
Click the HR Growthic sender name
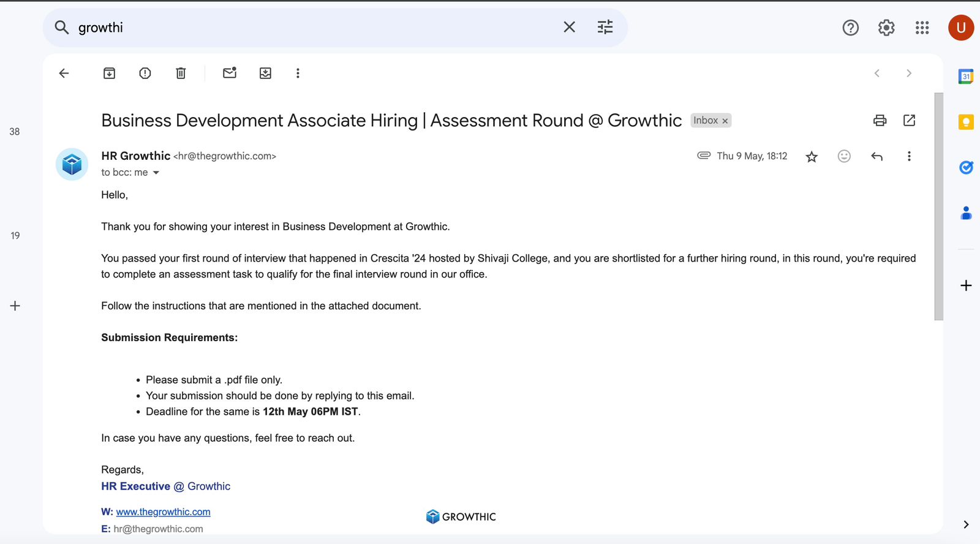[x=136, y=156]
